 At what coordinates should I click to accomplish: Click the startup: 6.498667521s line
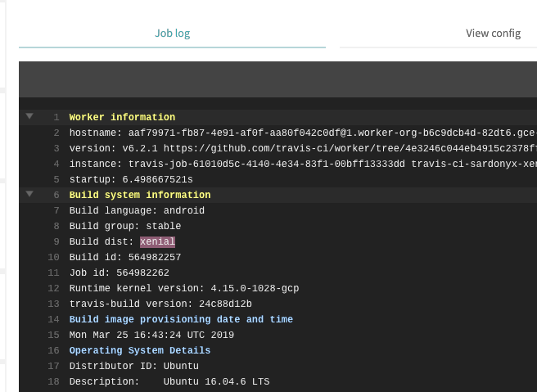[x=131, y=179]
